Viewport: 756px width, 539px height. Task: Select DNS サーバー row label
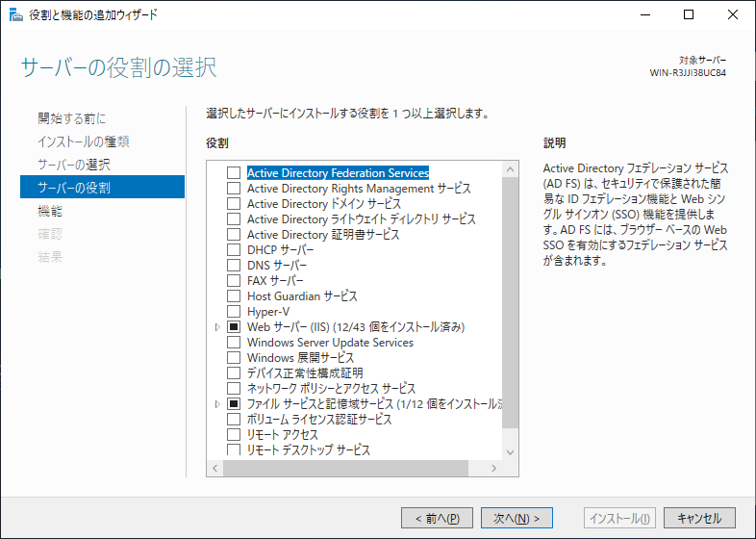click(x=277, y=266)
